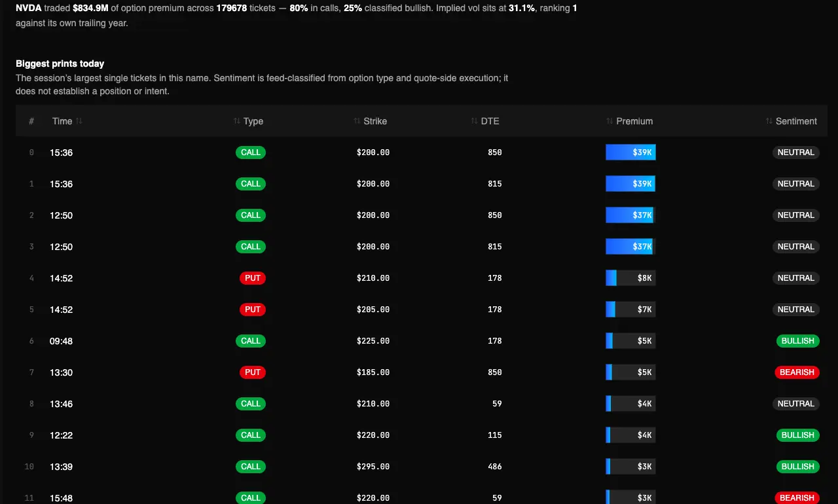This screenshot has height=504, width=838.
Task: Select the PUT badge in the 13:30 row
Action: point(253,372)
